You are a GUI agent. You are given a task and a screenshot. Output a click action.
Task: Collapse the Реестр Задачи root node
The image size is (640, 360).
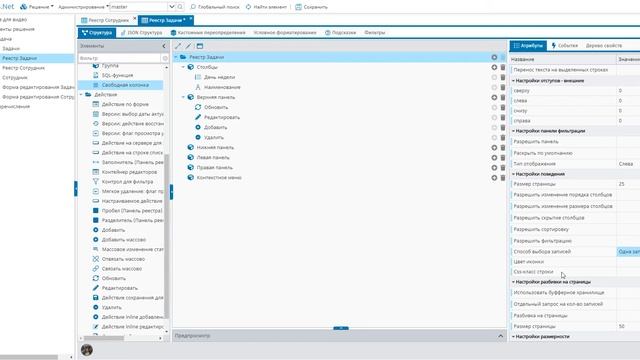click(176, 57)
